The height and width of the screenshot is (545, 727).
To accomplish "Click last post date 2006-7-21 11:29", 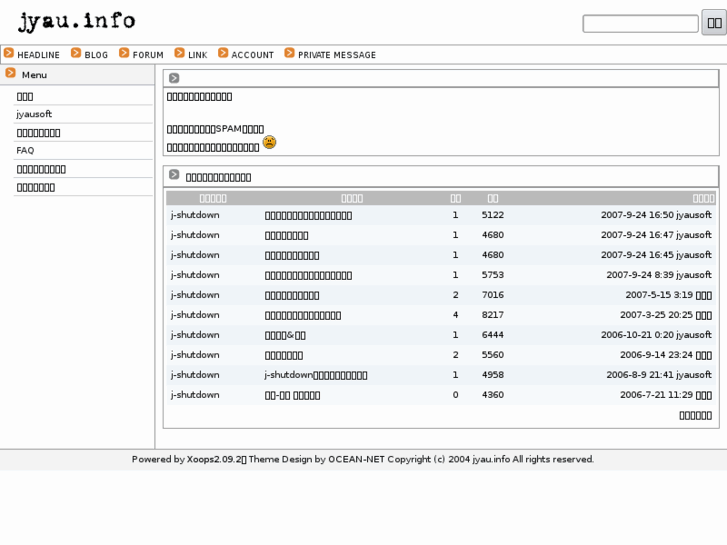I will [656, 395].
